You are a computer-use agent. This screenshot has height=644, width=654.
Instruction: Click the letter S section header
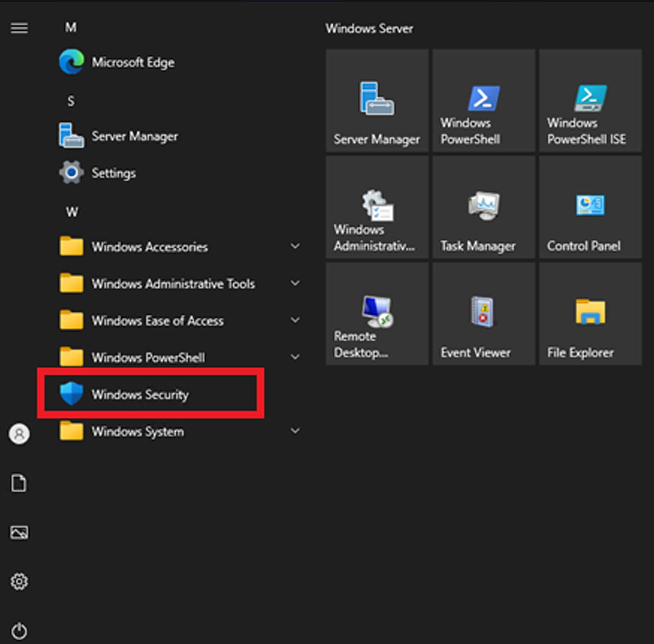coord(71,101)
